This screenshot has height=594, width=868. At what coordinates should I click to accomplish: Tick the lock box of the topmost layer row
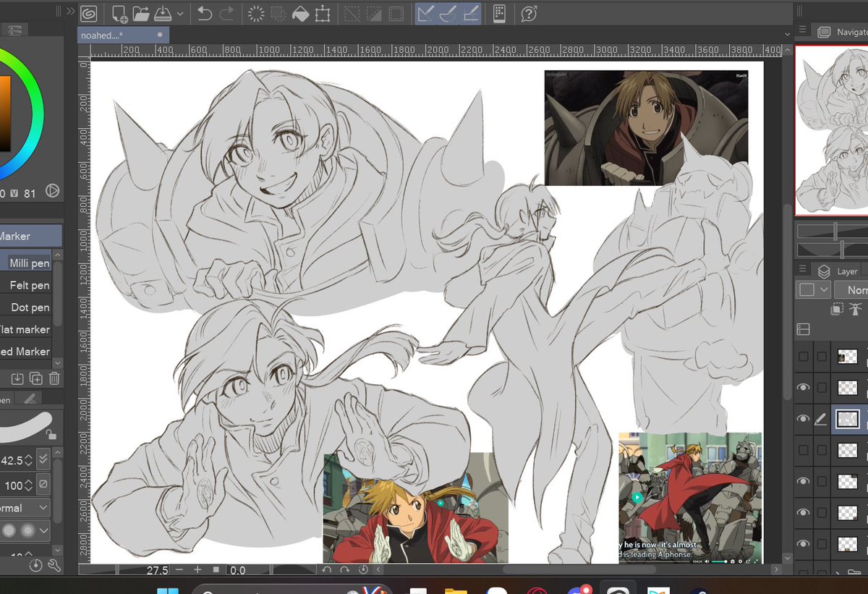[x=821, y=356]
